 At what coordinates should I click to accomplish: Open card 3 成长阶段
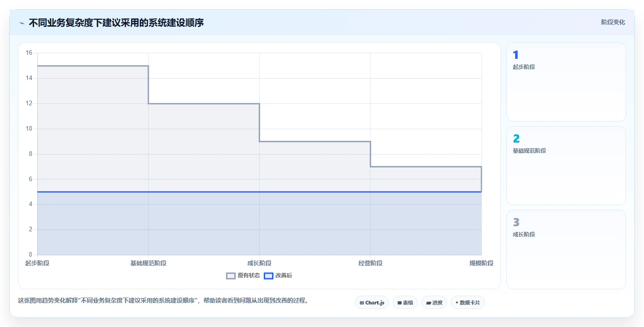[x=566, y=249]
